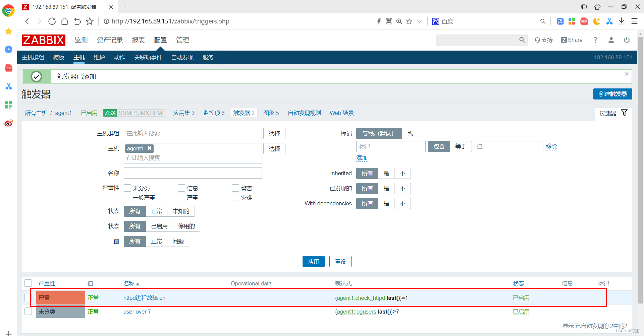Open 监控项 6 link
Image resolution: width=644 pixels, height=336 pixels.
click(214, 113)
